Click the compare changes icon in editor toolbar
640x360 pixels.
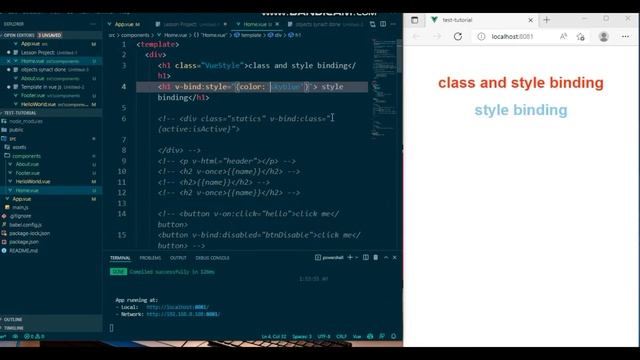pyautogui.click(x=373, y=24)
